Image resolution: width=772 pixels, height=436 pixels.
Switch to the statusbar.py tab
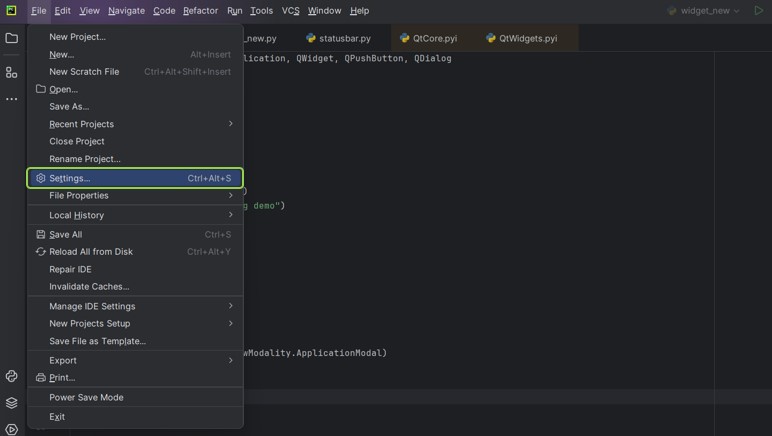click(338, 38)
